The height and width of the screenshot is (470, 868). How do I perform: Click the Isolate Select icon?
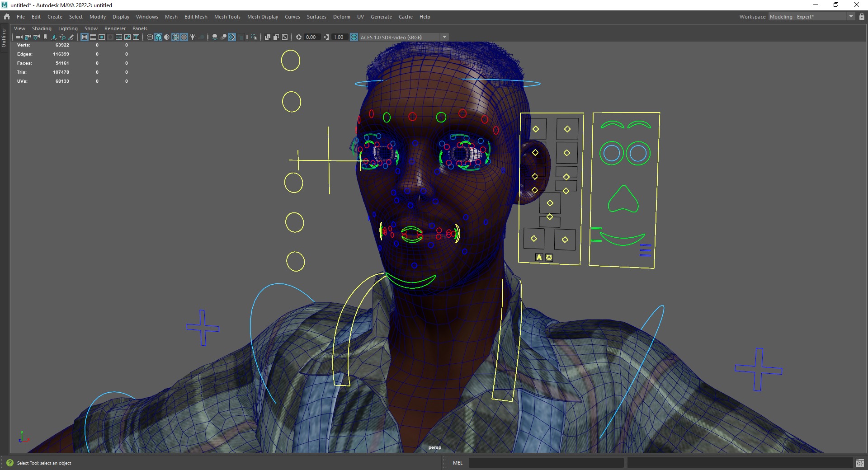[x=254, y=37]
